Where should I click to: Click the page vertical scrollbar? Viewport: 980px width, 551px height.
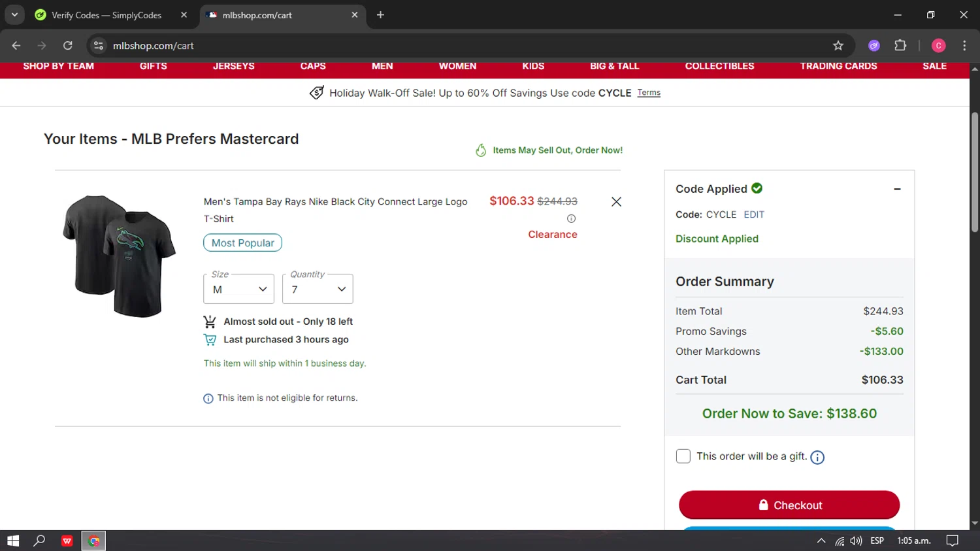point(975,173)
